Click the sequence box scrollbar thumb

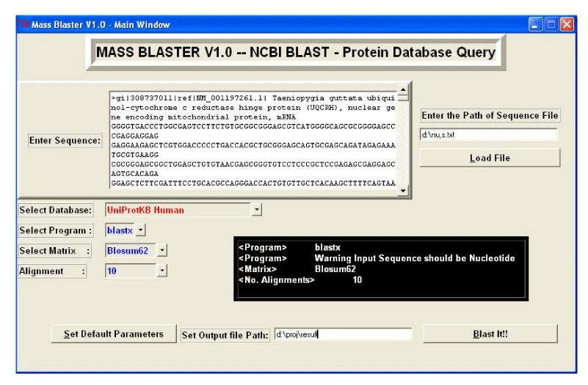pos(403,98)
